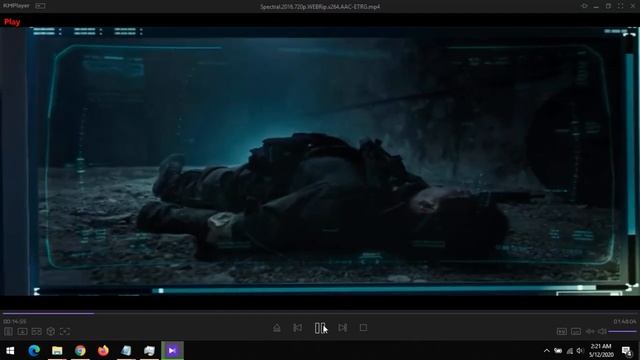Adjust the purple volume slider
The width and height of the screenshot is (640, 360).
click(622, 331)
